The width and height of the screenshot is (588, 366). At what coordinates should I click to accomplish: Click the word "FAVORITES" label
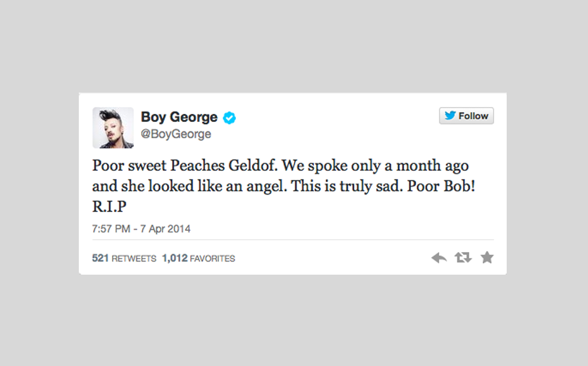(212, 258)
